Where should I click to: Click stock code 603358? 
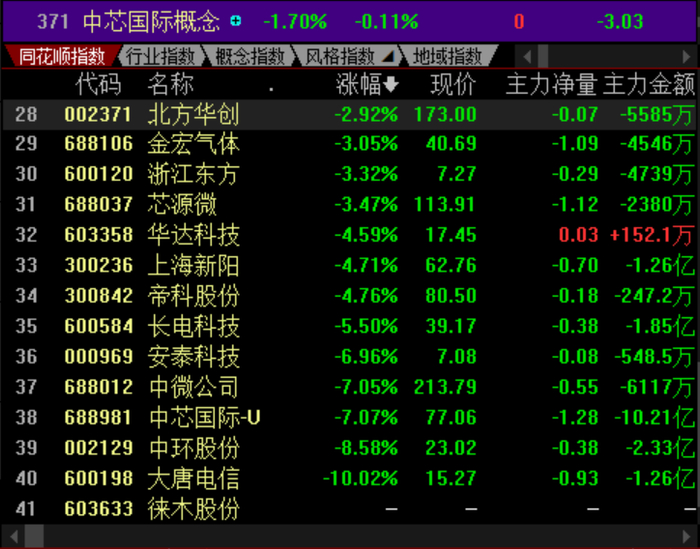tap(98, 235)
